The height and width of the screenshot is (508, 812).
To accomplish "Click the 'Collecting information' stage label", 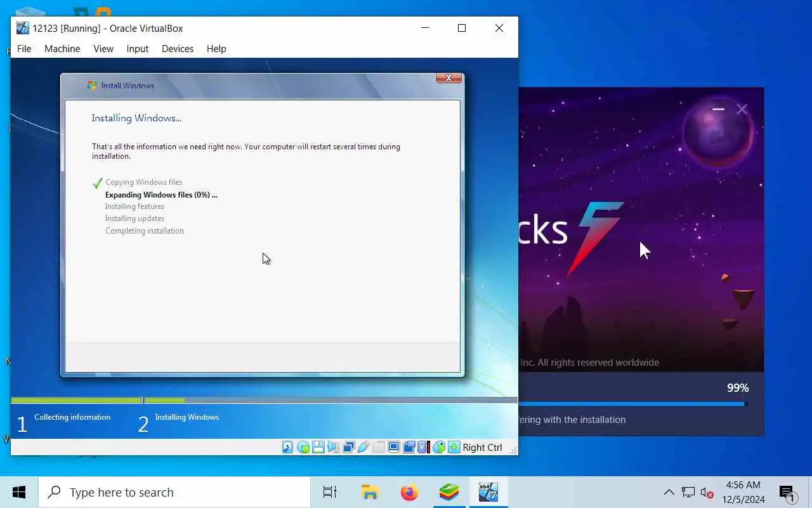I will pyautogui.click(x=72, y=417).
